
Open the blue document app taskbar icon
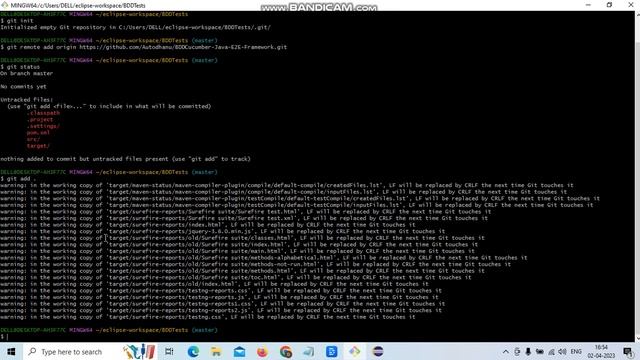point(331,351)
